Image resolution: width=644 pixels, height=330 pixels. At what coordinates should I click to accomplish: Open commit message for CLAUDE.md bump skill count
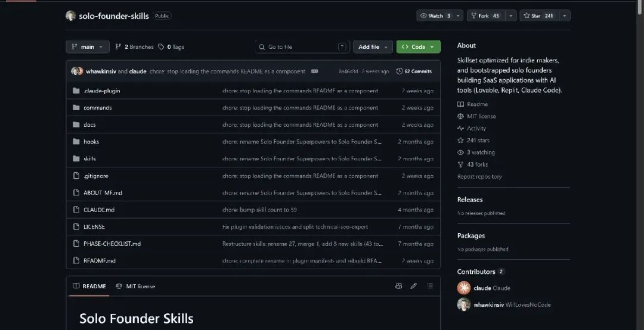pyautogui.click(x=259, y=210)
